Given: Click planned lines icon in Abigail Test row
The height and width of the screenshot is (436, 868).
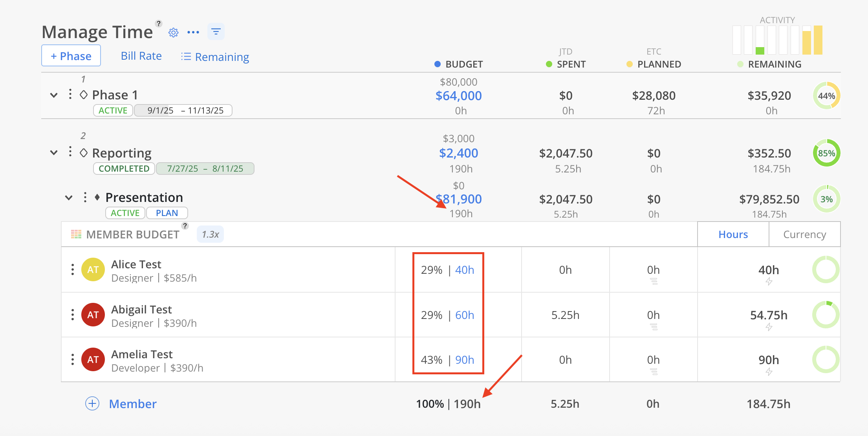Looking at the screenshot, I should 654,327.
